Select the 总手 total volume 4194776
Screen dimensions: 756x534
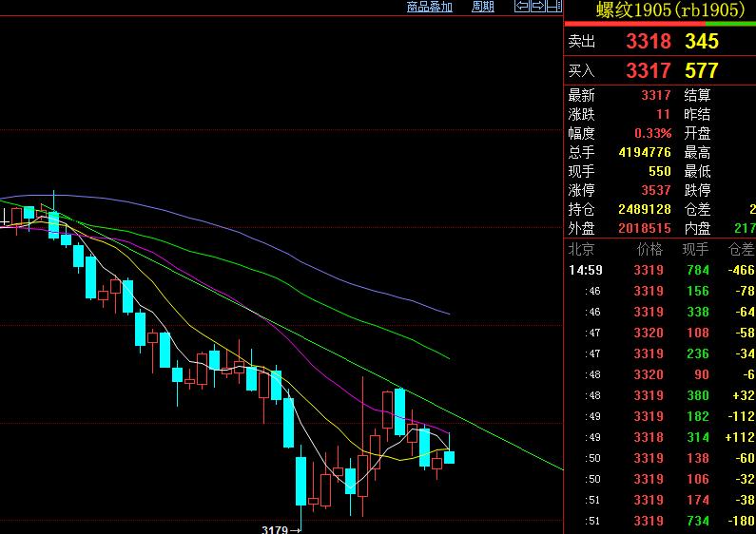(x=645, y=152)
